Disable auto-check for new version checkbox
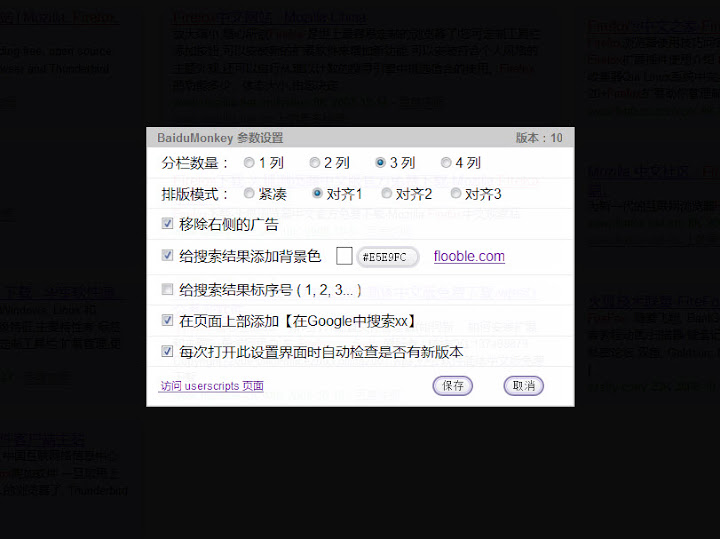 [167, 352]
